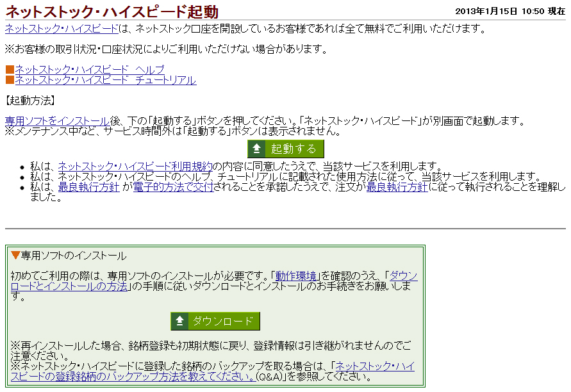The width and height of the screenshot is (571, 392).
Task: Click the upload arrow icon on 起動する
Action: click(256, 149)
